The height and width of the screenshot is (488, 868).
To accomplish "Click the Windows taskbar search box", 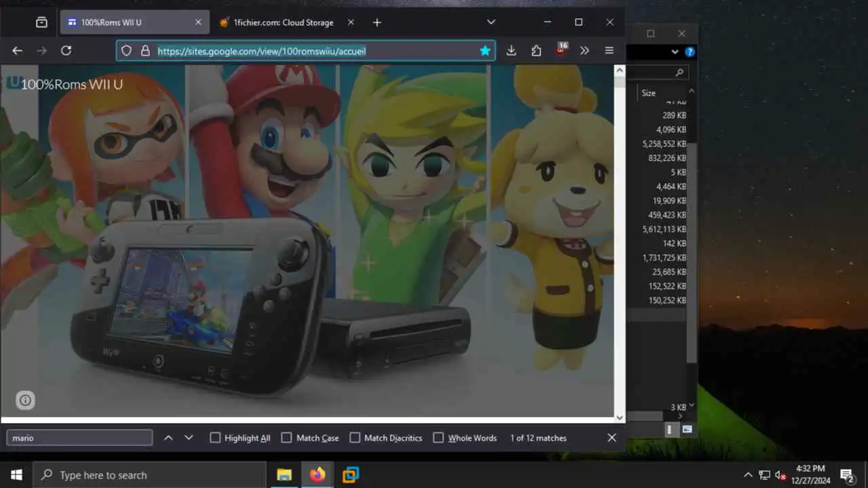I will click(149, 474).
